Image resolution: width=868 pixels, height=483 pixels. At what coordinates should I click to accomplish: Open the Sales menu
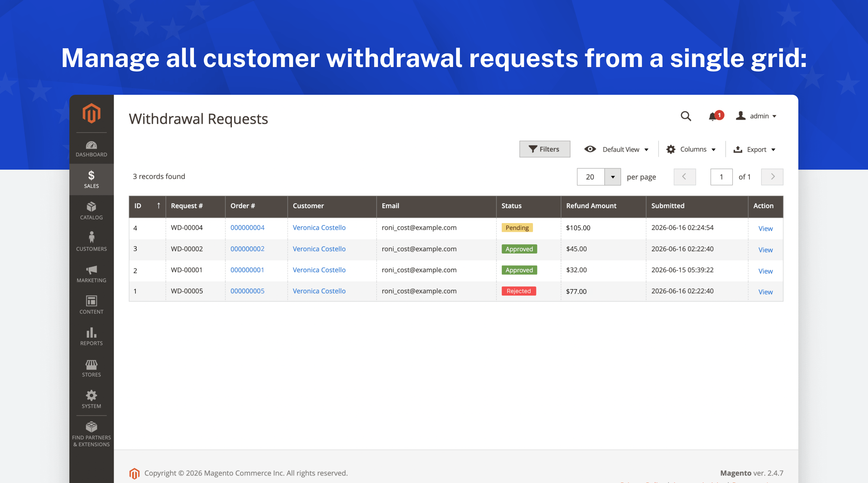pyautogui.click(x=91, y=179)
